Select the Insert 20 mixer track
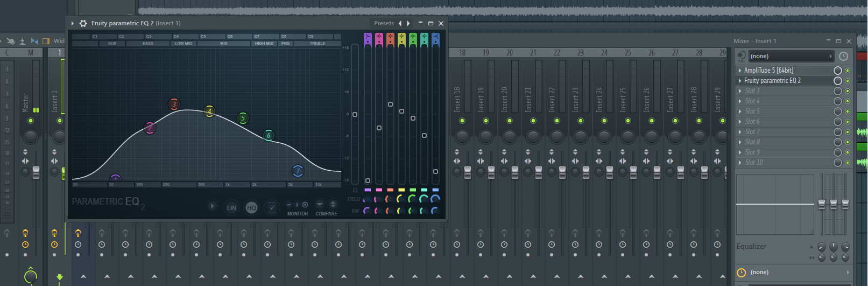Screen dimensions: 868x286 click(504, 99)
